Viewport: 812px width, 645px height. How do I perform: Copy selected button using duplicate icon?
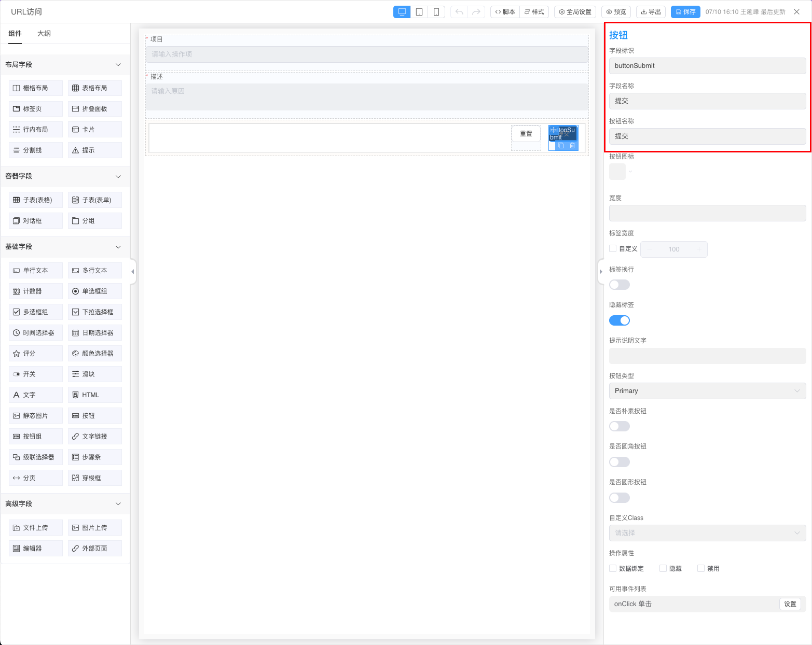click(561, 146)
